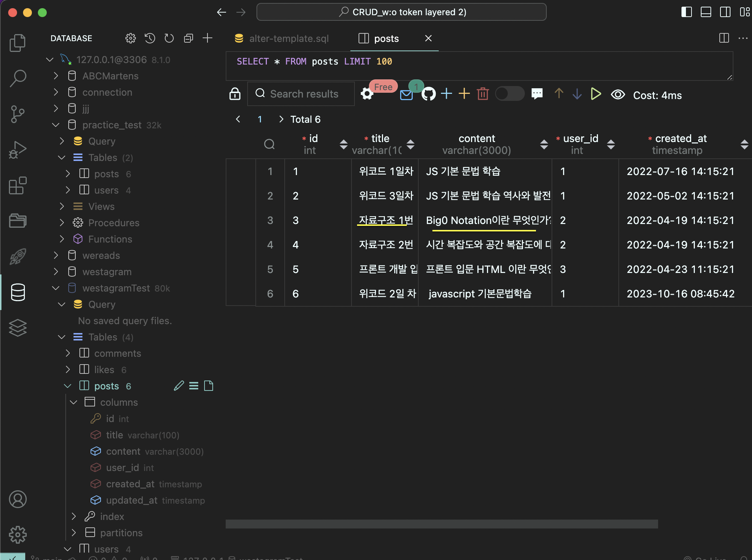Run the query with the green play icon

pyautogui.click(x=595, y=94)
